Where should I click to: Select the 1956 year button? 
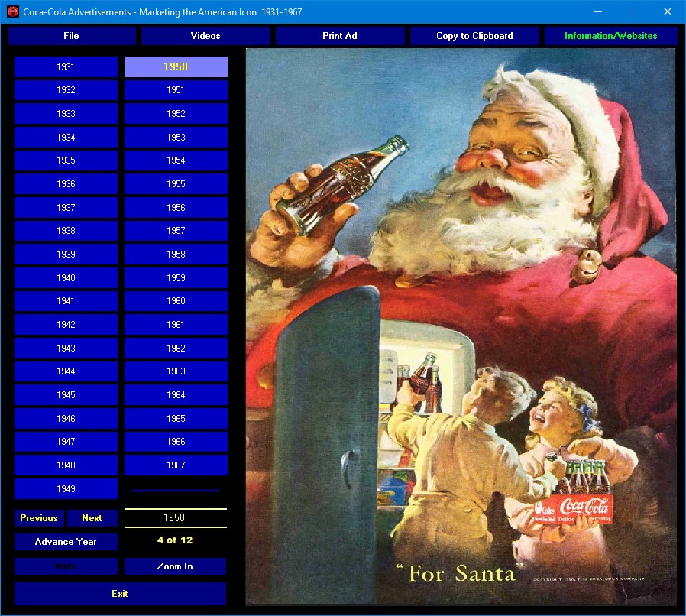click(176, 208)
